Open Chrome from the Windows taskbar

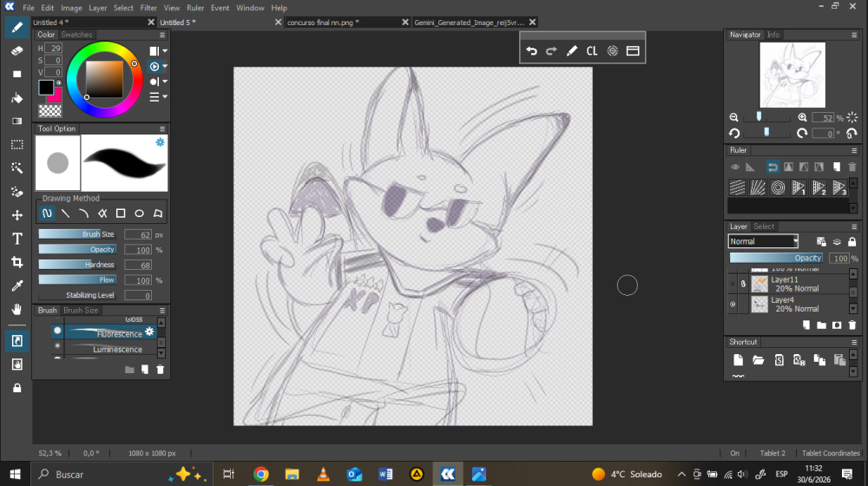pos(261,475)
